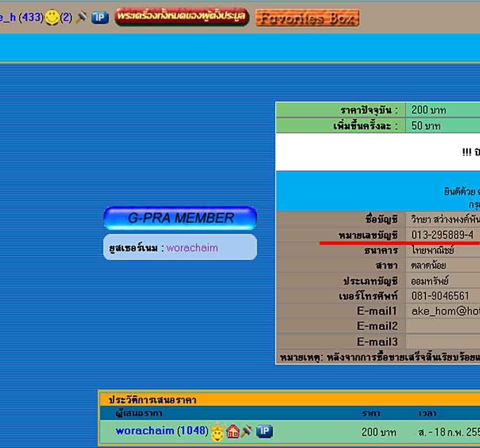Click the (2) link after smiley

[66, 18]
